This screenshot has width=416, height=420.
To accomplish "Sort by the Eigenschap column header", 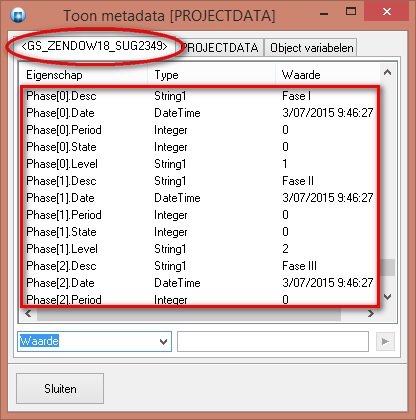I will [x=84, y=75].
